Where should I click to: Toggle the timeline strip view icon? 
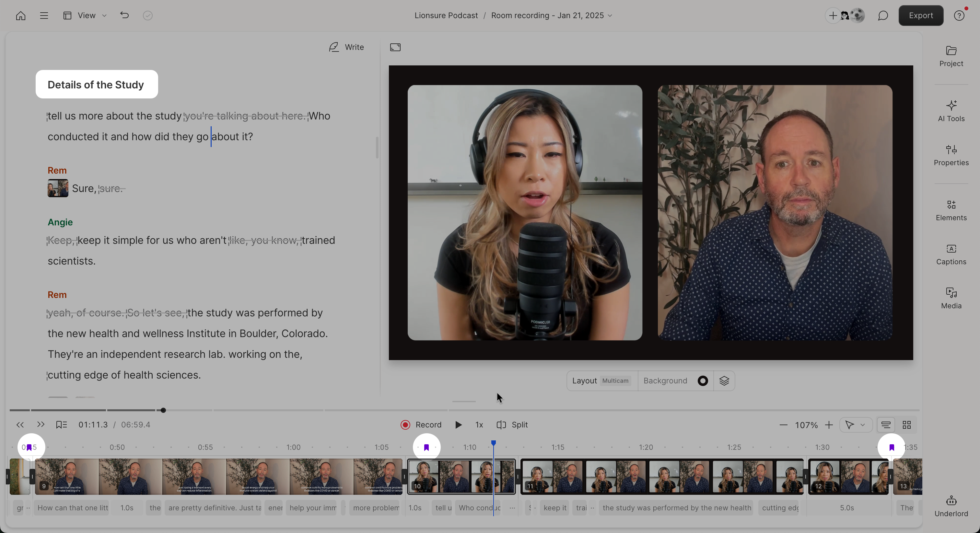886,425
